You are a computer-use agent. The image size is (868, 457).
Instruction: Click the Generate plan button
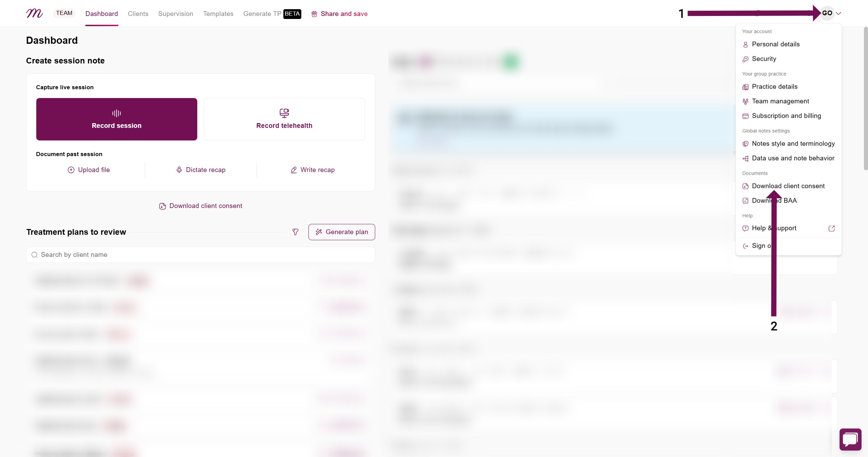tap(342, 232)
